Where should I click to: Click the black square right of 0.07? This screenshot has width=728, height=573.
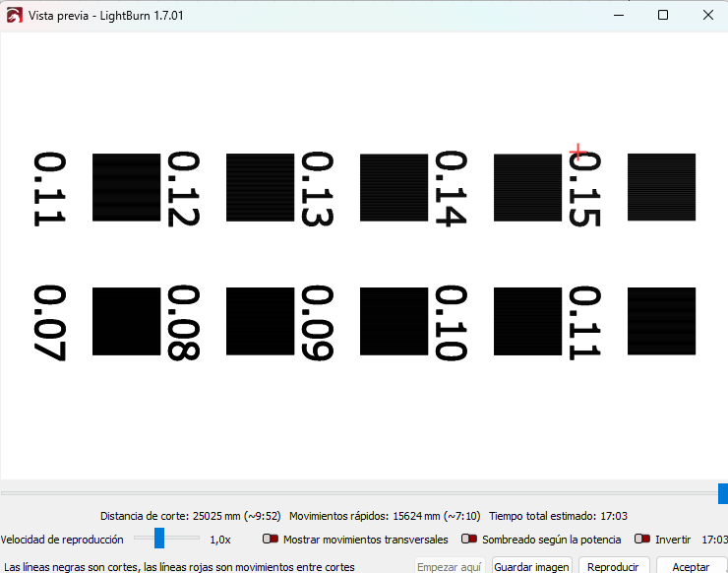pos(126,321)
